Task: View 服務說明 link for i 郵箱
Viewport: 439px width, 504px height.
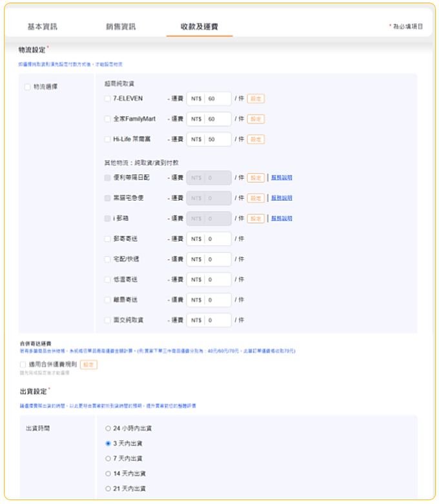Action: [281, 219]
